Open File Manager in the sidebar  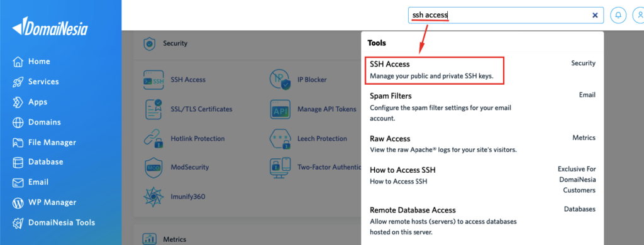[x=52, y=143]
